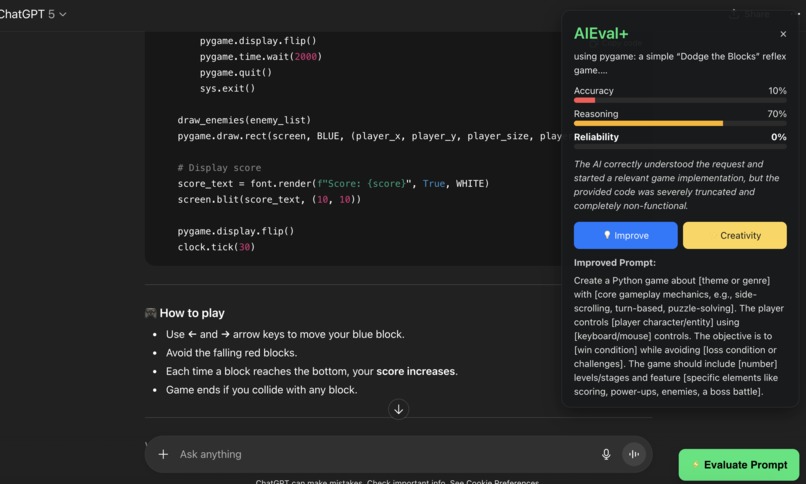Viewport: 806px width, 484px height.
Task: Click the Creativity button
Action: 735,235
